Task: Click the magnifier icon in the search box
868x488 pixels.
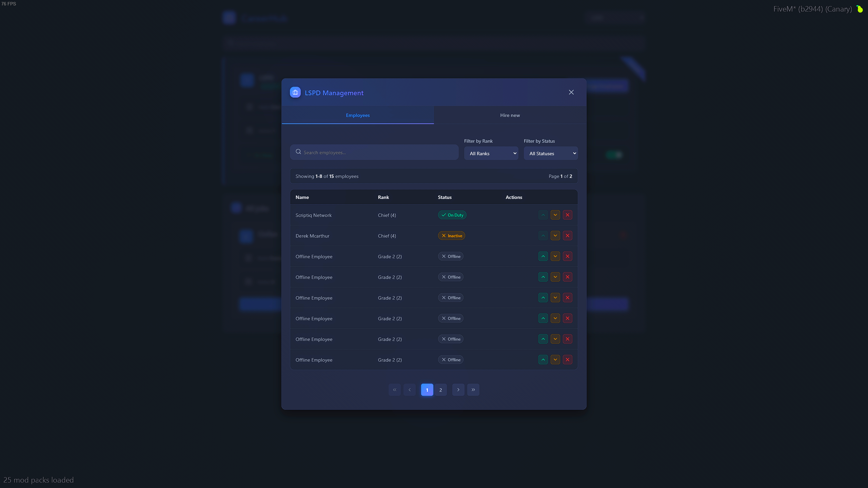Action: click(x=298, y=152)
